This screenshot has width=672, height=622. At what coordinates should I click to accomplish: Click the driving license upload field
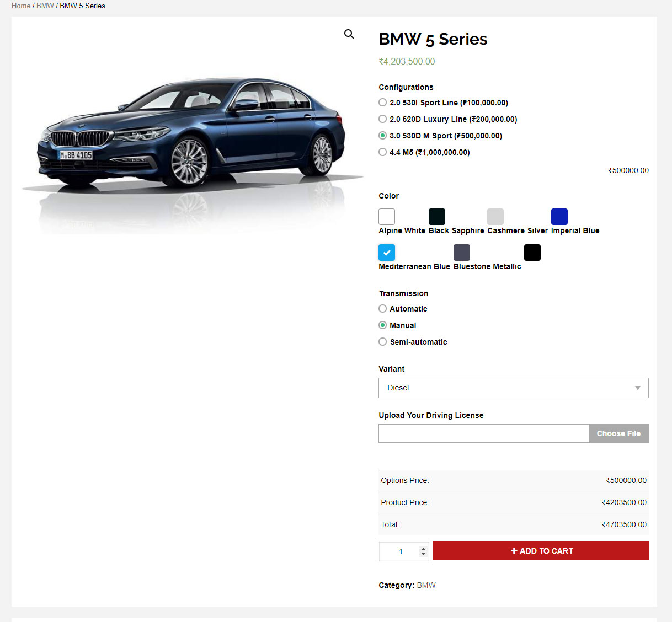pos(484,433)
